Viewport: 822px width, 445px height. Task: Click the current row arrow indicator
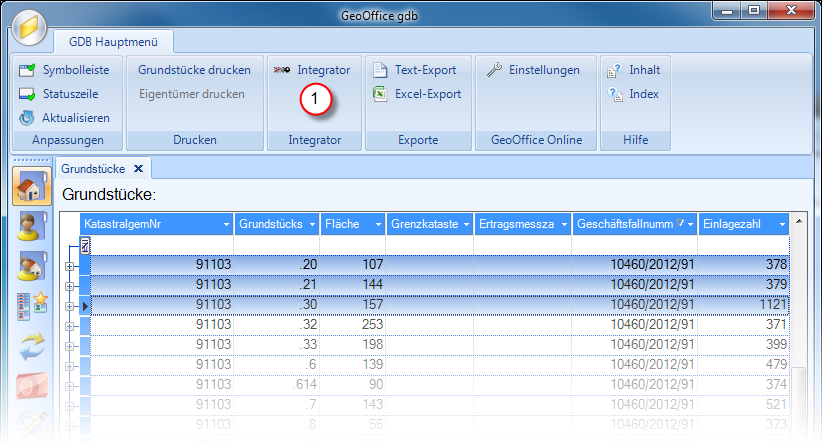click(85, 306)
